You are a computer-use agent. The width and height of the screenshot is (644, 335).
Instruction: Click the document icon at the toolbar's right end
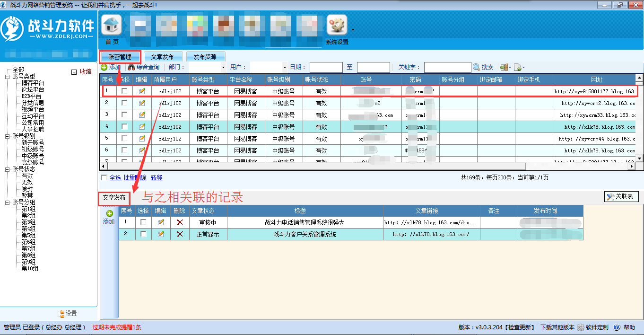click(x=518, y=67)
